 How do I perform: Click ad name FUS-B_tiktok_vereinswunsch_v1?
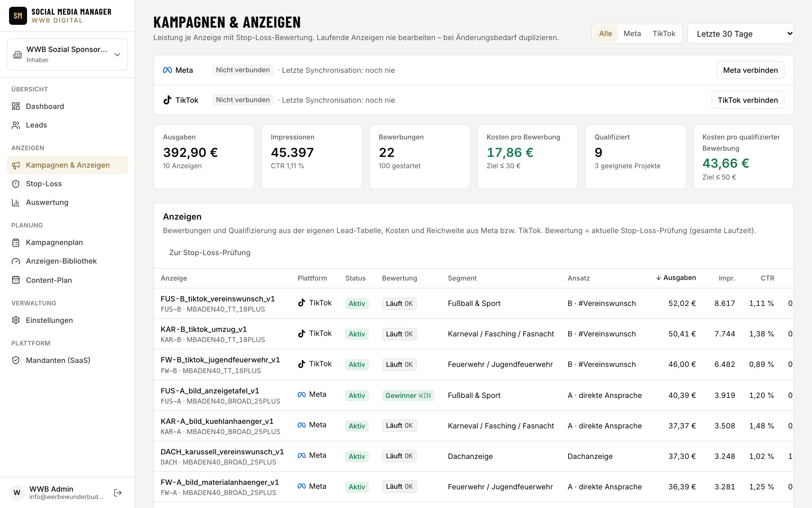pyautogui.click(x=218, y=299)
